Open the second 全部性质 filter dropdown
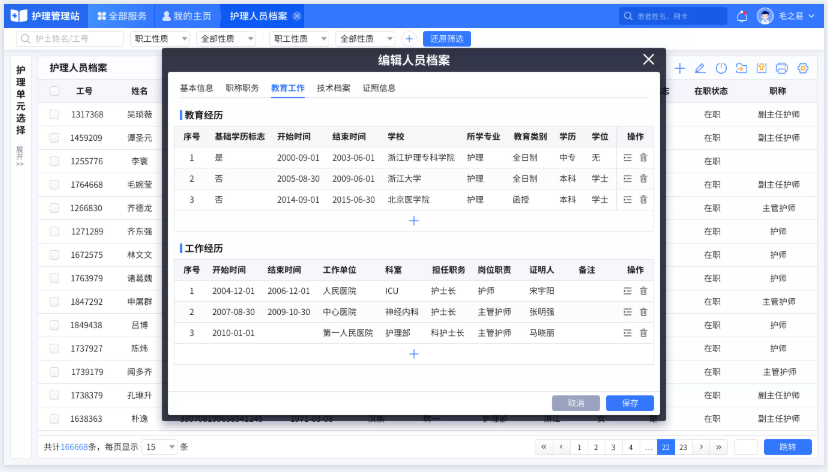The height and width of the screenshot is (472, 828). click(365, 39)
